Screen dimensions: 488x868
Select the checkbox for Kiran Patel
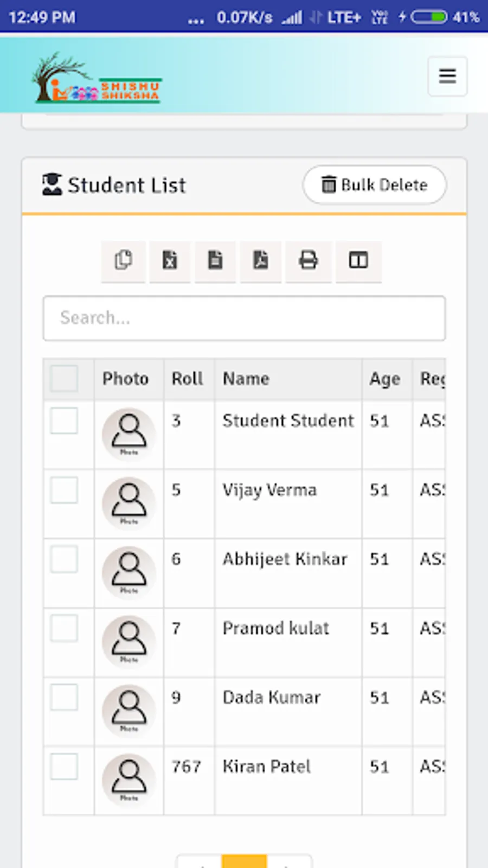[x=64, y=767]
